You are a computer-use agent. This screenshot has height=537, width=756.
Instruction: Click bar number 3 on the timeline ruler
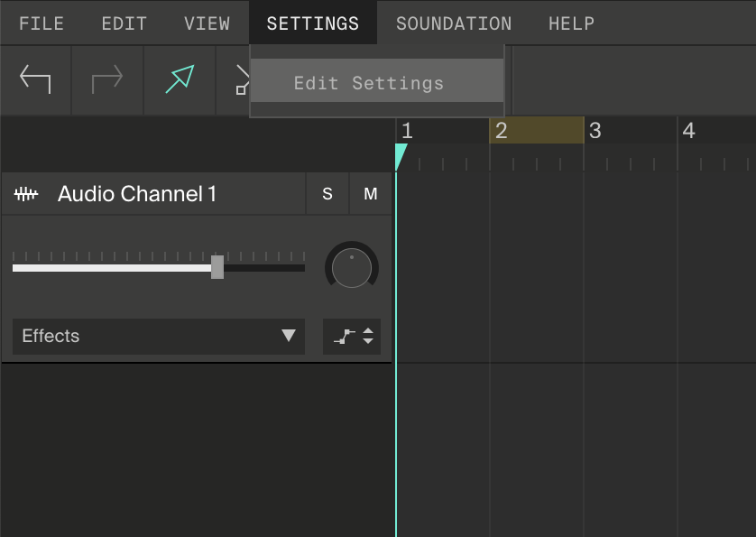click(x=595, y=130)
